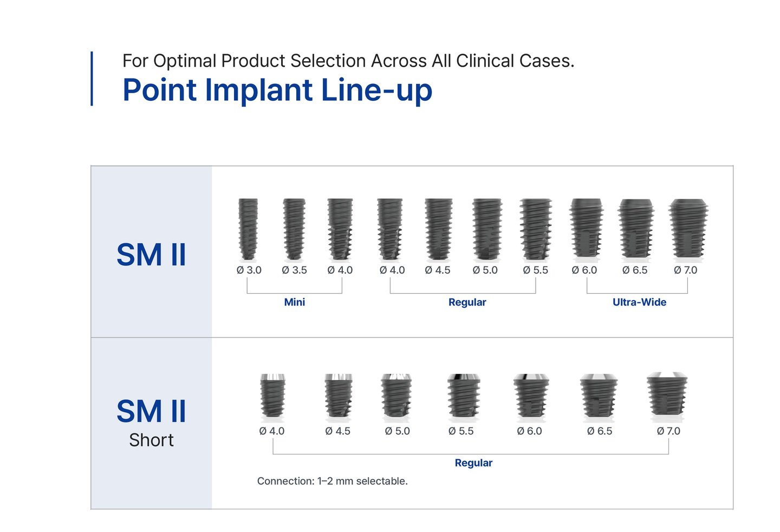Image resolution: width=780 pixels, height=532 pixels.
Task: Choose the Ø 4.0 SM II Short implant image
Action: coord(272,397)
